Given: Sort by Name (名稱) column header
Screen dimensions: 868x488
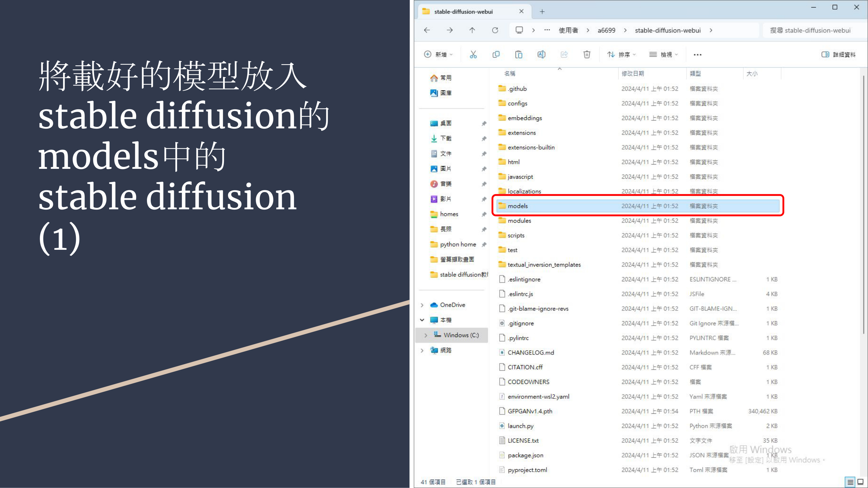Looking at the screenshot, I should pos(510,73).
